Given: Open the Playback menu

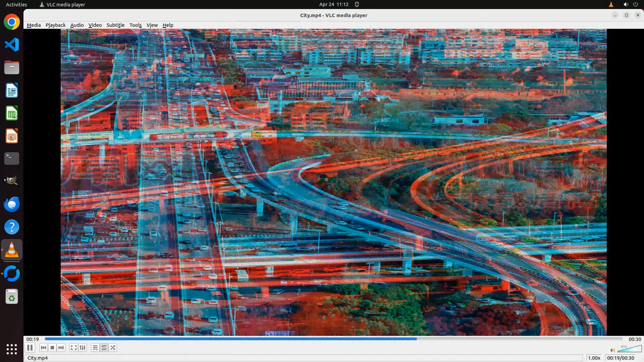Looking at the screenshot, I should point(55,25).
